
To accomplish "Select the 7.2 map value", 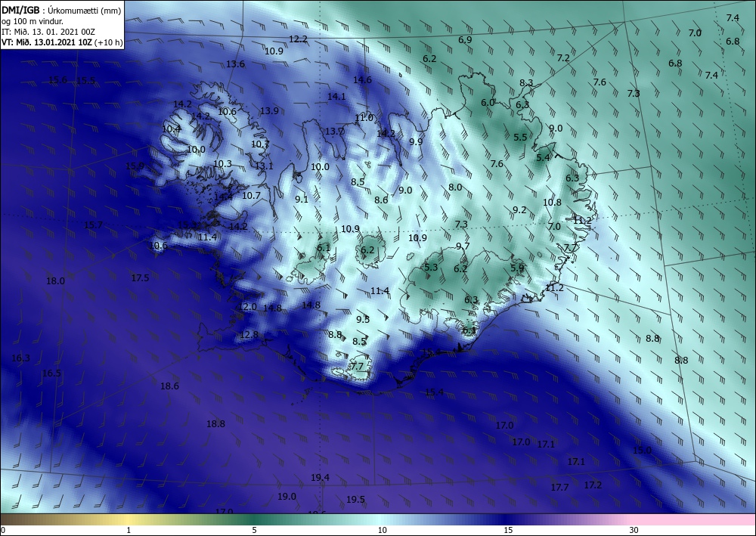I will (x=563, y=58).
